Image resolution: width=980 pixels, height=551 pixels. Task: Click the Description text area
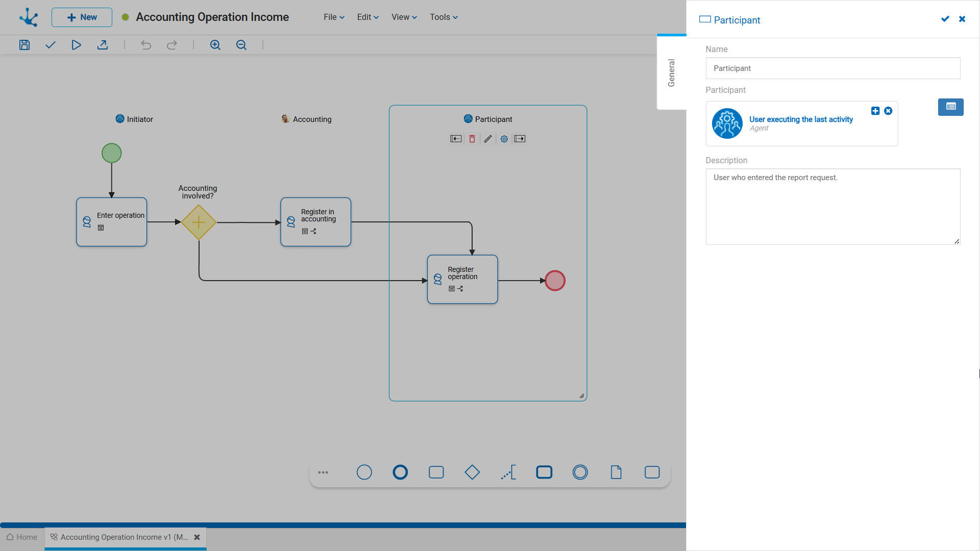833,207
